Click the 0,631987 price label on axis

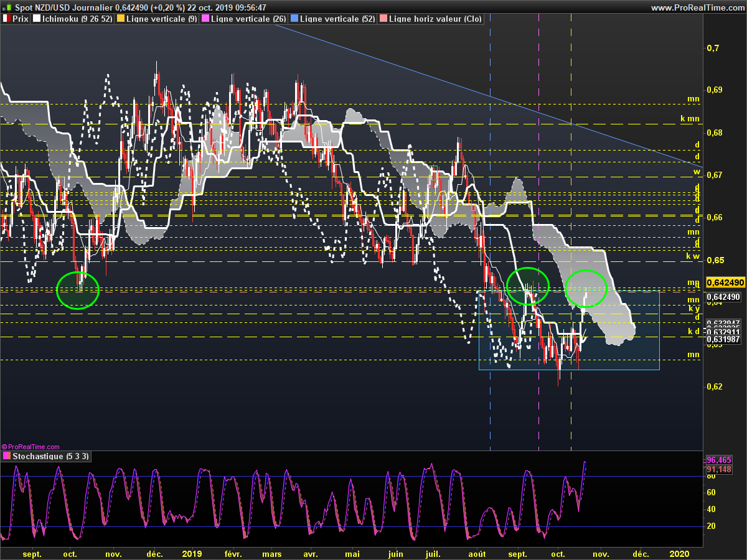[x=723, y=339]
